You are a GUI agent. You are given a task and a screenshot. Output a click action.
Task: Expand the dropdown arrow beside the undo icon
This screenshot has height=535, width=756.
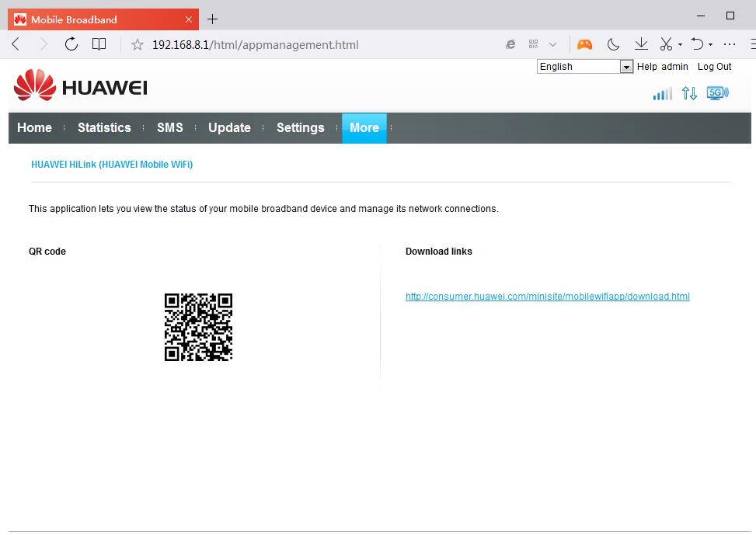pyautogui.click(x=710, y=45)
